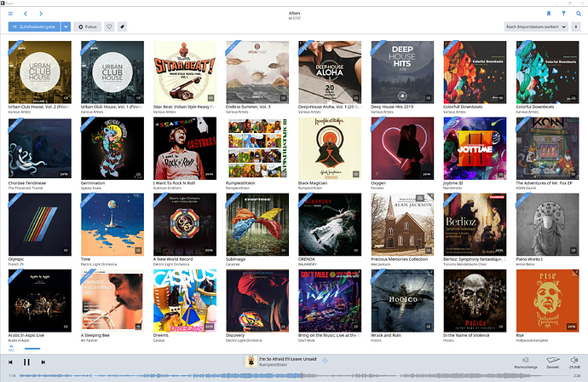Open the Black Magician album cover
The image size is (588, 382).
[330, 148]
